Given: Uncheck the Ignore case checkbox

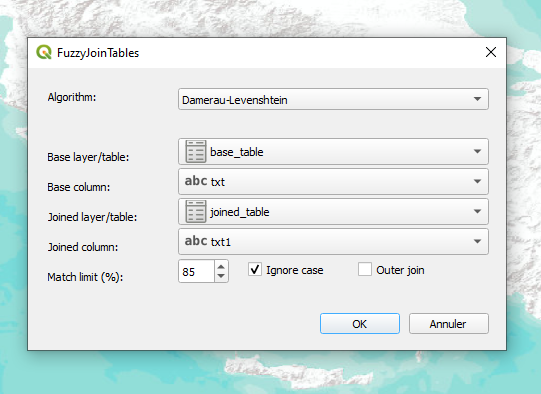Looking at the screenshot, I should [x=255, y=269].
